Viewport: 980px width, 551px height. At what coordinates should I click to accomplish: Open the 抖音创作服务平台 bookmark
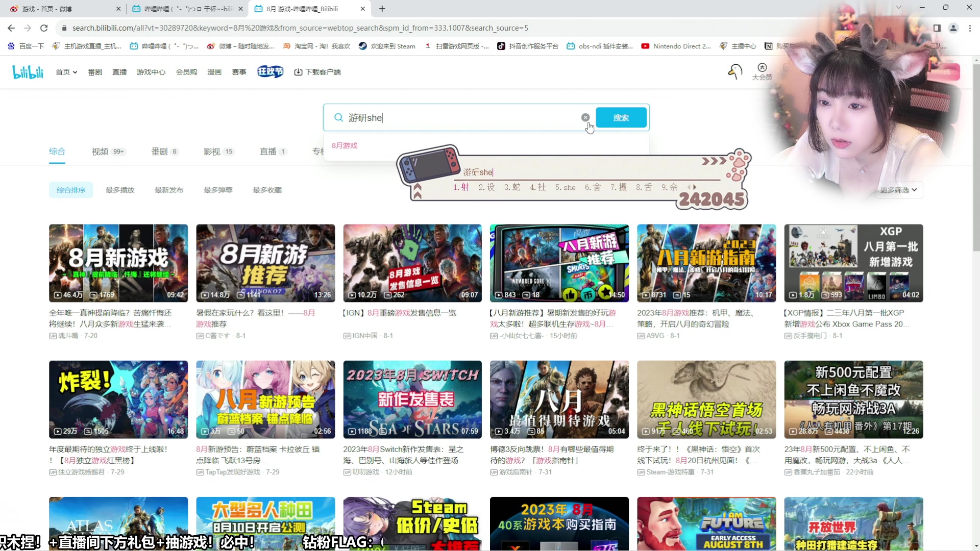(x=527, y=46)
